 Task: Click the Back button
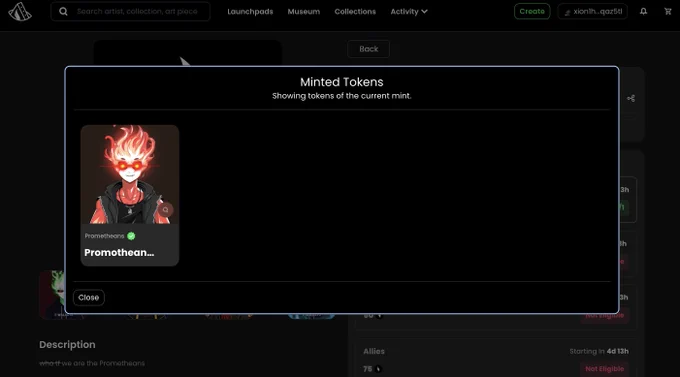click(368, 49)
